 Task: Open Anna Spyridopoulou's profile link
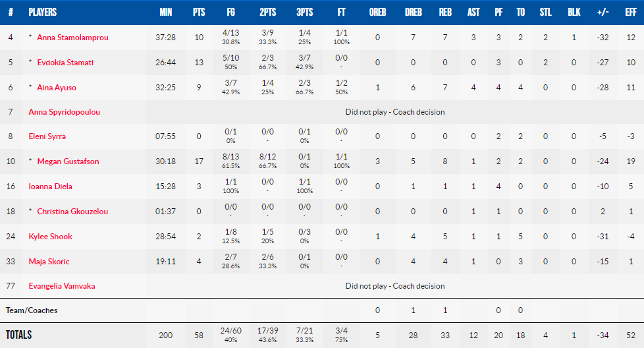tap(64, 112)
